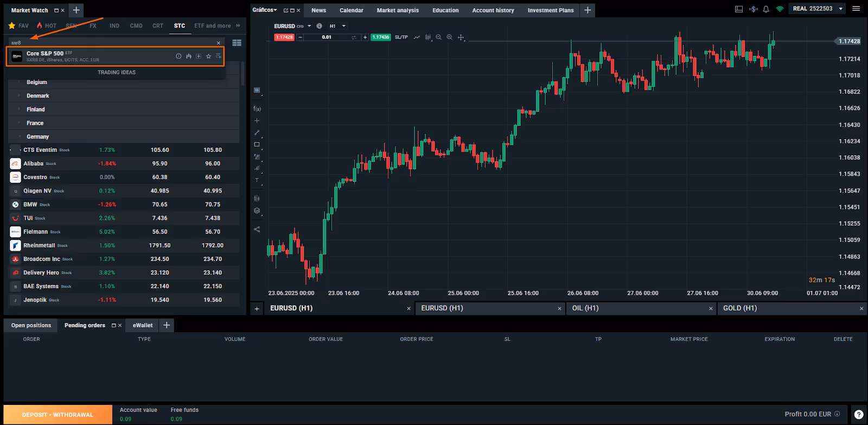Collapse the Germany stock group
The image size is (868, 425).
pos(124,137)
